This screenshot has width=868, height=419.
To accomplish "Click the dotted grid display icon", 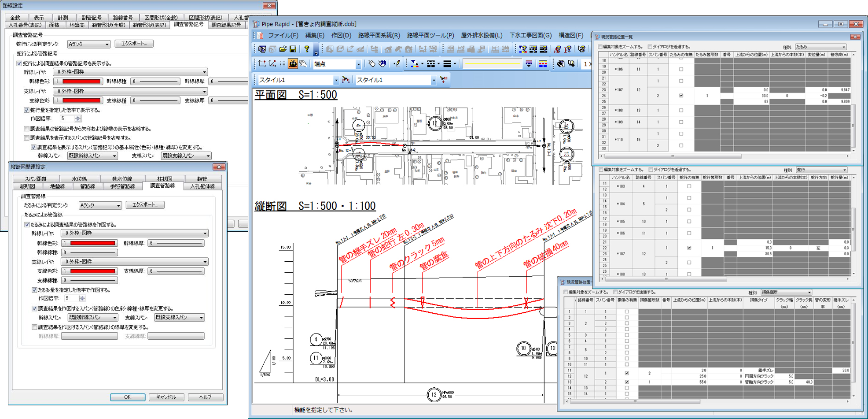I will (283, 64).
